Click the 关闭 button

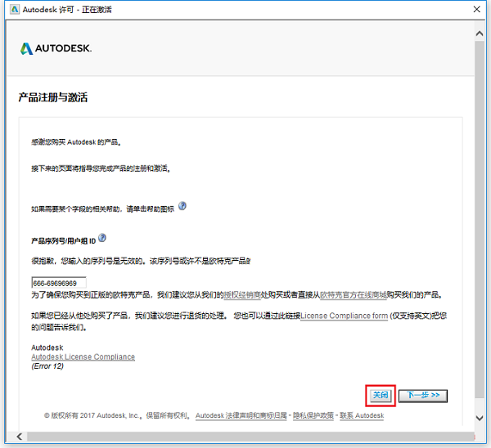tap(381, 396)
